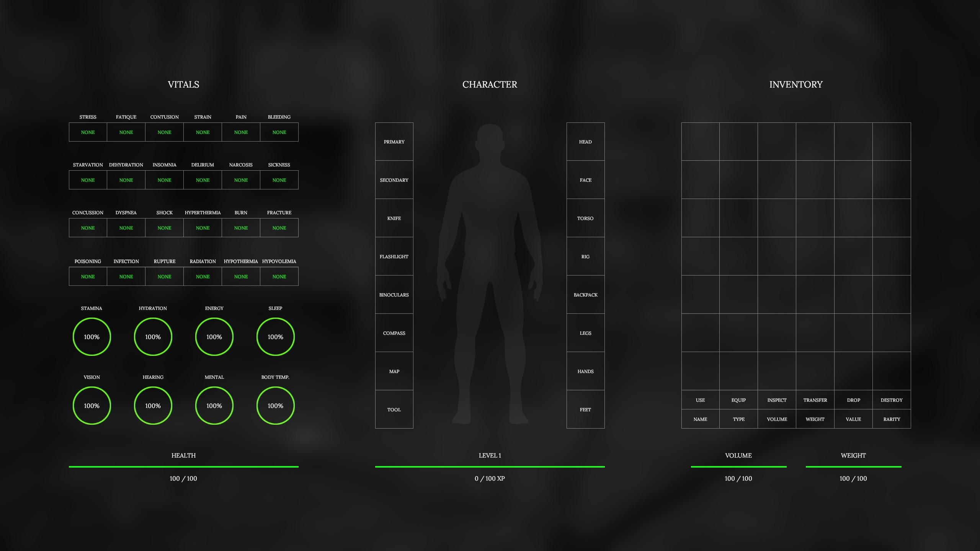Sort inventory by Weight column
Image resolution: width=980 pixels, height=551 pixels.
coord(815,419)
